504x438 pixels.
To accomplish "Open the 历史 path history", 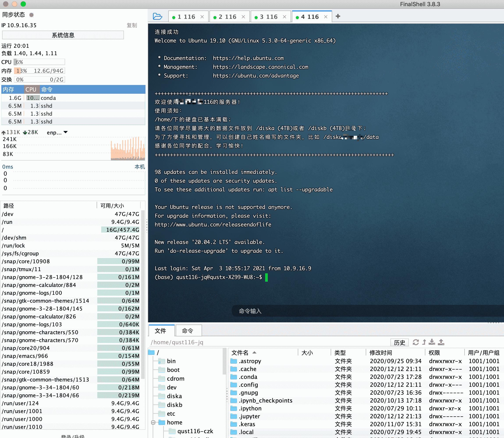I will [x=399, y=342].
